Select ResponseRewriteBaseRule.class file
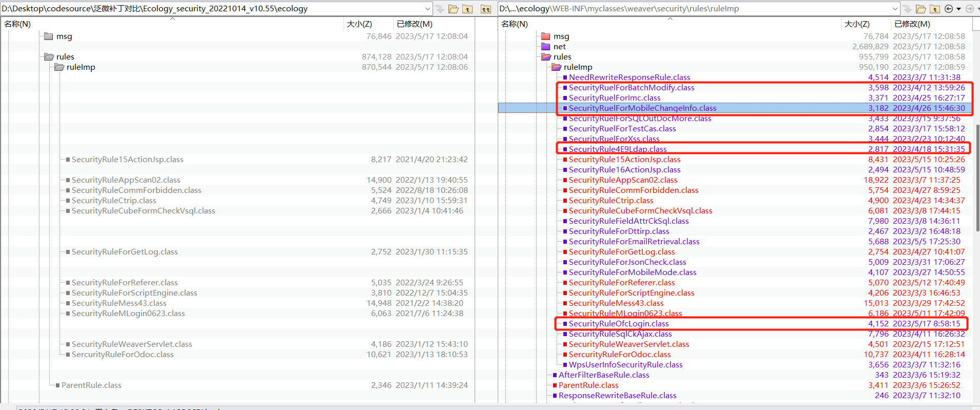 click(618, 396)
